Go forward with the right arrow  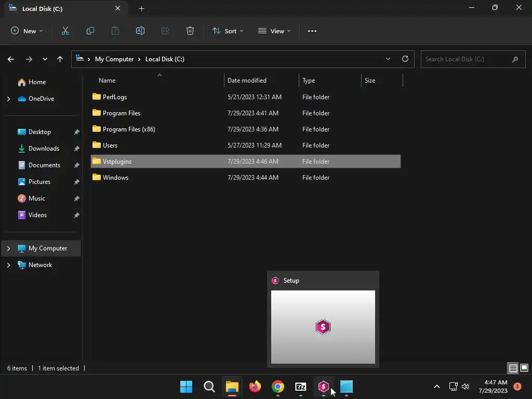coord(29,59)
